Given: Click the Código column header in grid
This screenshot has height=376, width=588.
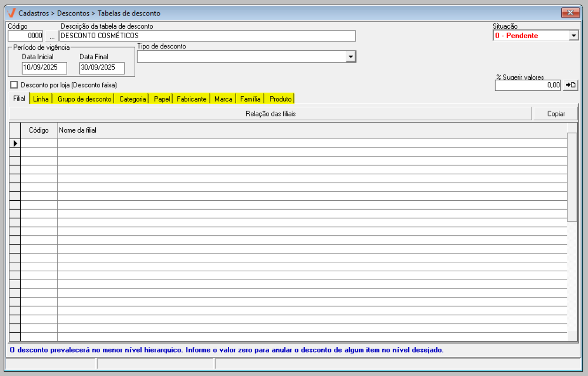Looking at the screenshot, I should point(39,130).
